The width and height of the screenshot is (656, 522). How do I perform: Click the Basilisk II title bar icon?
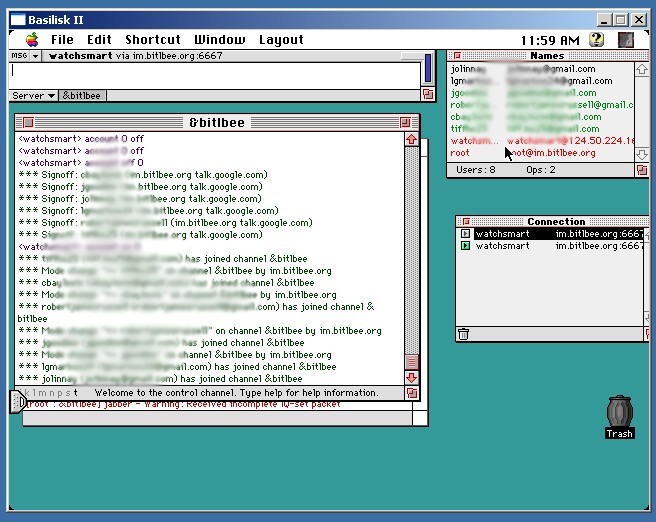[x=18, y=20]
